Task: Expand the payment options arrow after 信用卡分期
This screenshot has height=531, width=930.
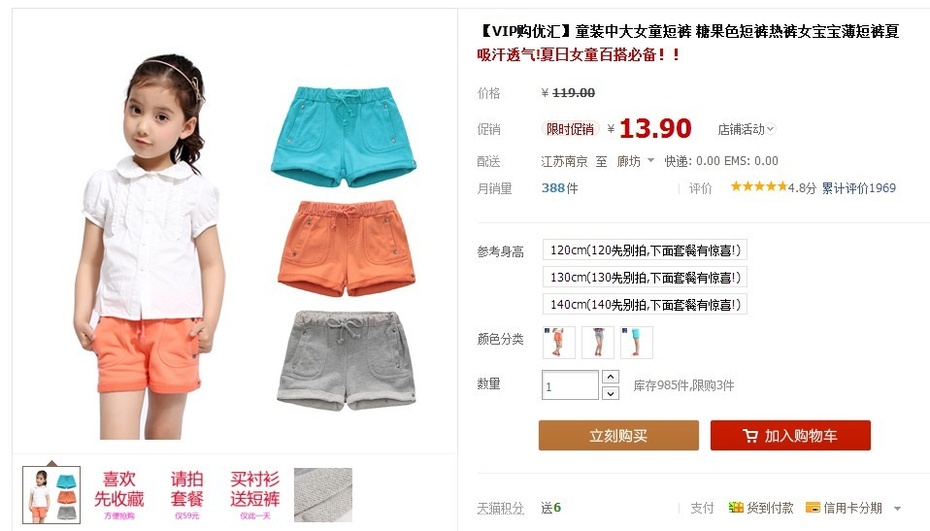Action: pos(897,508)
